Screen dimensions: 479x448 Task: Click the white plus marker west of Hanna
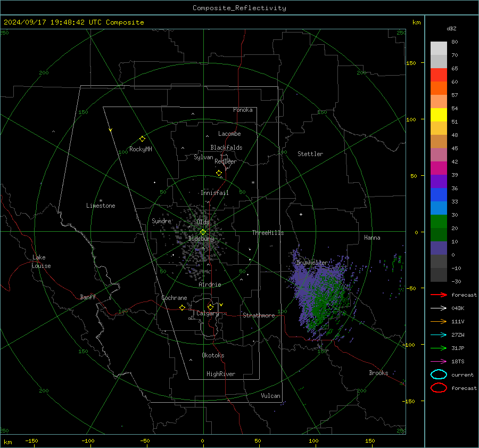point(301,214)
